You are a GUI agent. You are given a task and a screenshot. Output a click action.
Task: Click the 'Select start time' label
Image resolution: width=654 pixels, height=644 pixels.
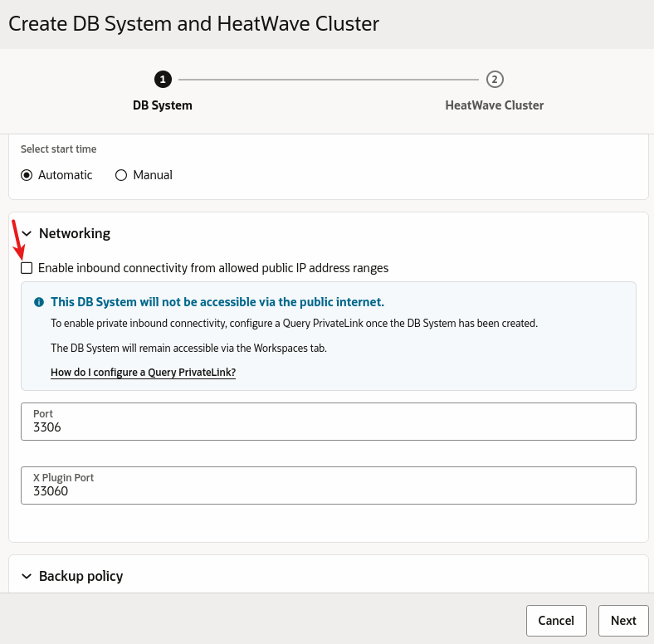(58, 149)
